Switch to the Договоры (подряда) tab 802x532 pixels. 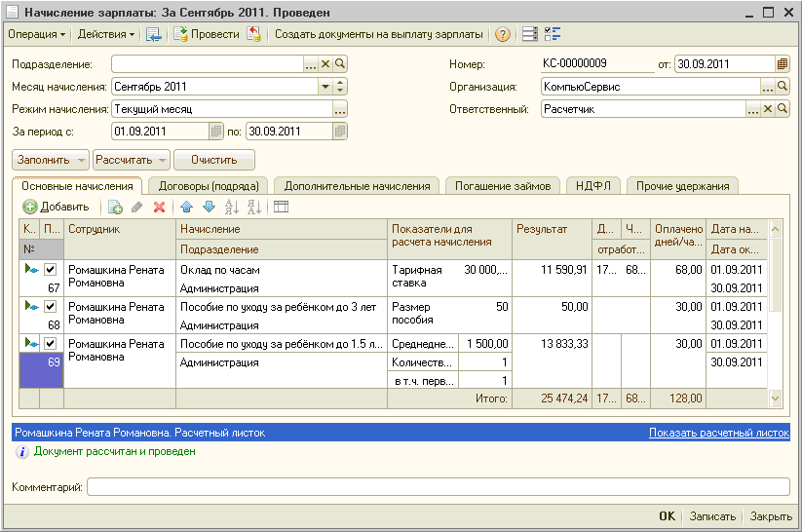(x=209, y=186)
